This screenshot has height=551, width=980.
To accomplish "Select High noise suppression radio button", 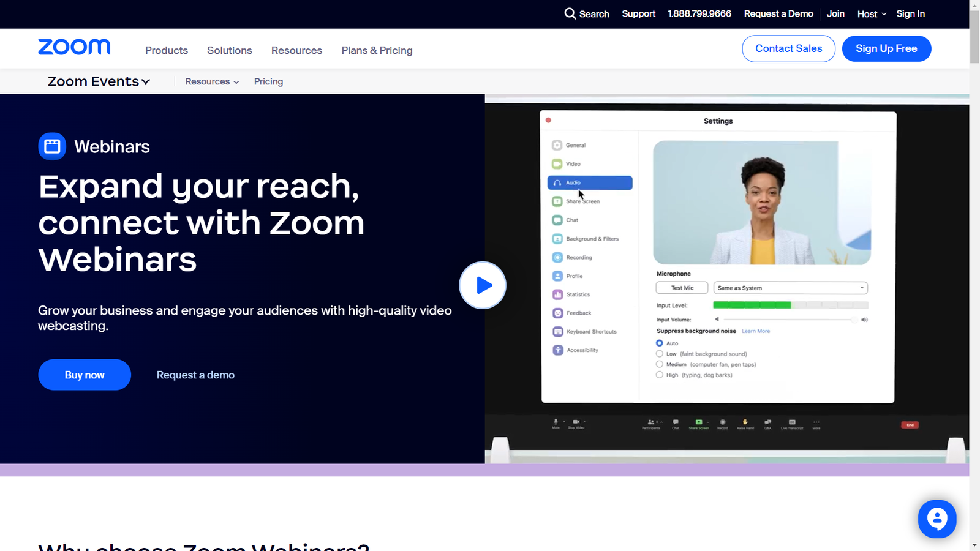I will (x=660, y=375).
